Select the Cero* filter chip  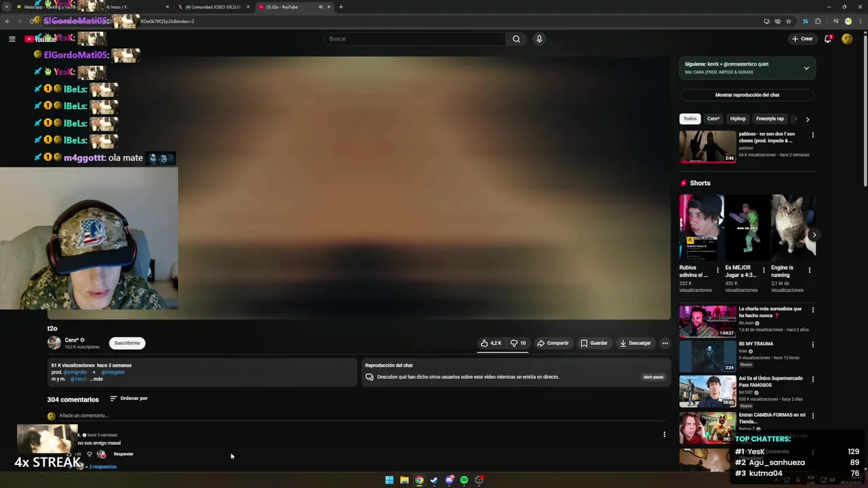coord(713,119)
